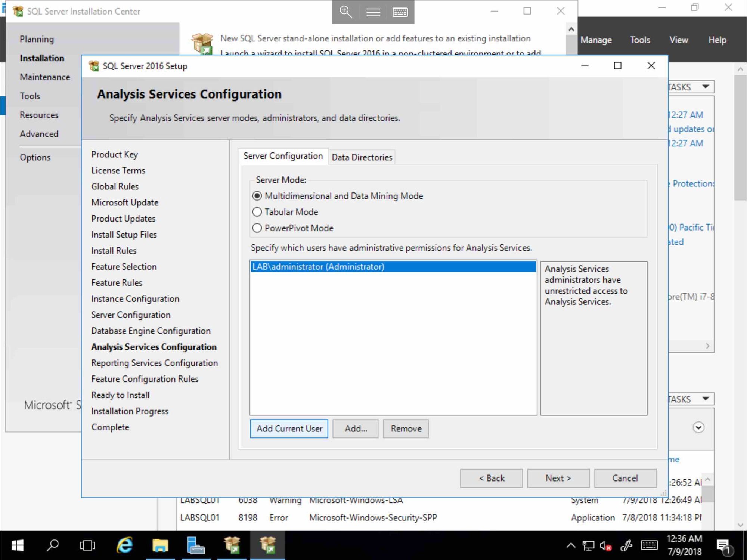Click the Add administrator button

tap(356, 428)
